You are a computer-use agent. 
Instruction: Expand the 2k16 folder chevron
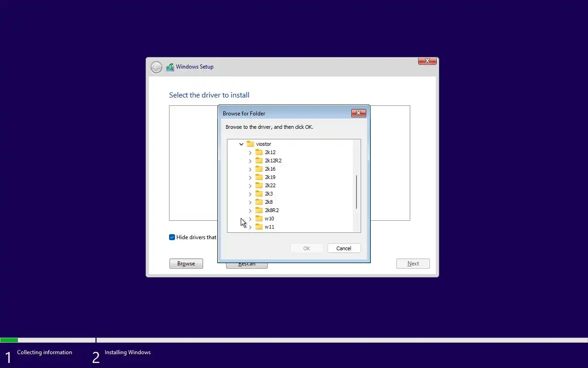(x=250, y=169)
